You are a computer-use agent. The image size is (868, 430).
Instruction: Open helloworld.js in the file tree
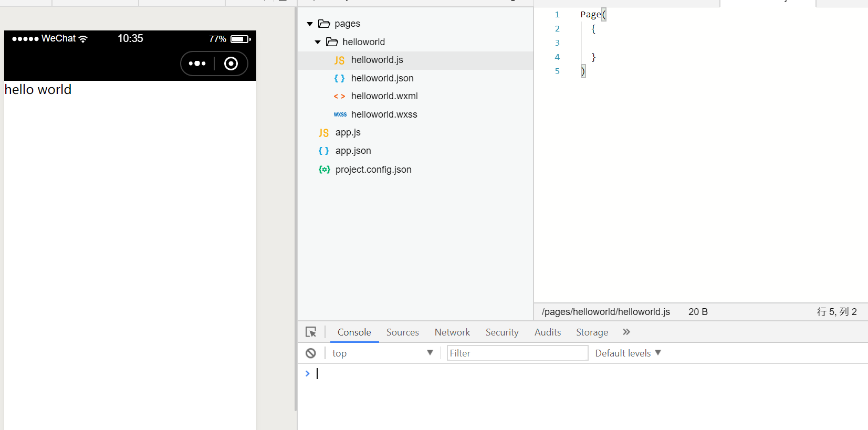tap(415, 60)
